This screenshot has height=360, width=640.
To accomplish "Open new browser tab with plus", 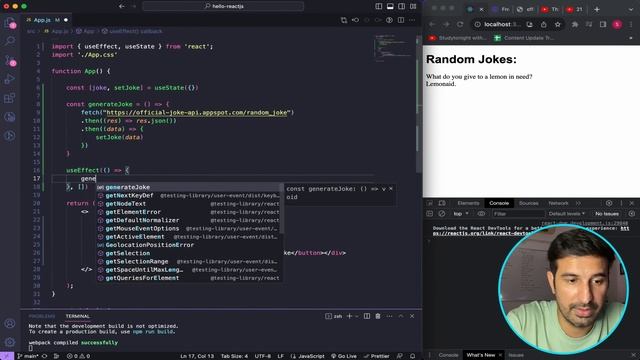I will [597, 9].
